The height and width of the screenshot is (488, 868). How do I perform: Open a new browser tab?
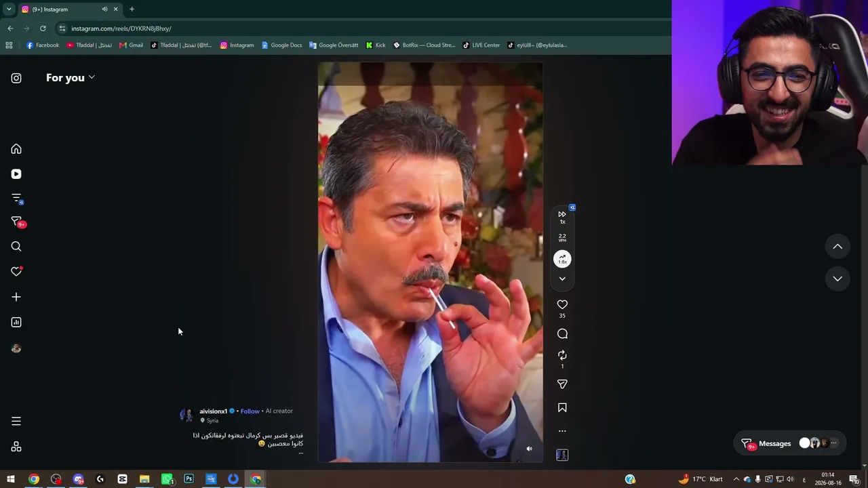coord(132,9)
